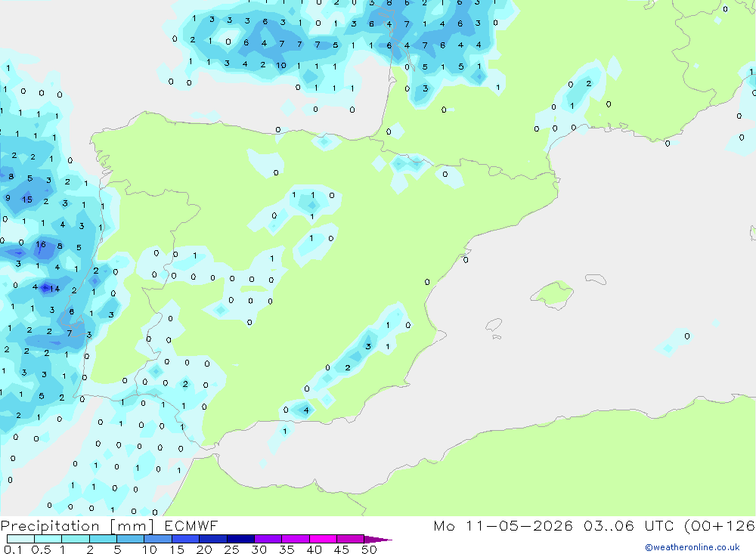This screenshot has height=554, width=756.
Task: Click the over-50 mm arrow tip of legend
Action: (x=379, y=540)
